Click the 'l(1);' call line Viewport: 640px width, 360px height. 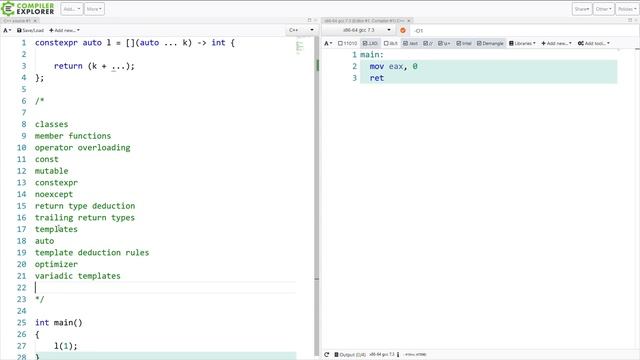(x=65, y=346)
